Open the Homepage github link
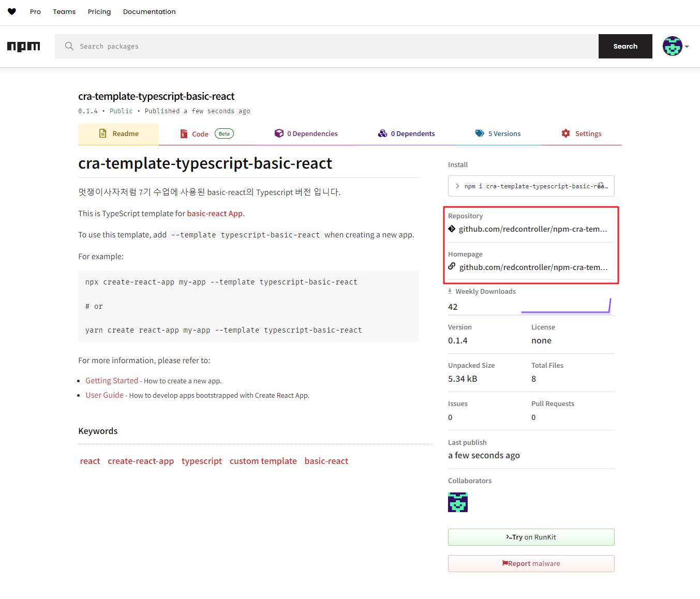The image size is (700, 599). click(533, 267)
